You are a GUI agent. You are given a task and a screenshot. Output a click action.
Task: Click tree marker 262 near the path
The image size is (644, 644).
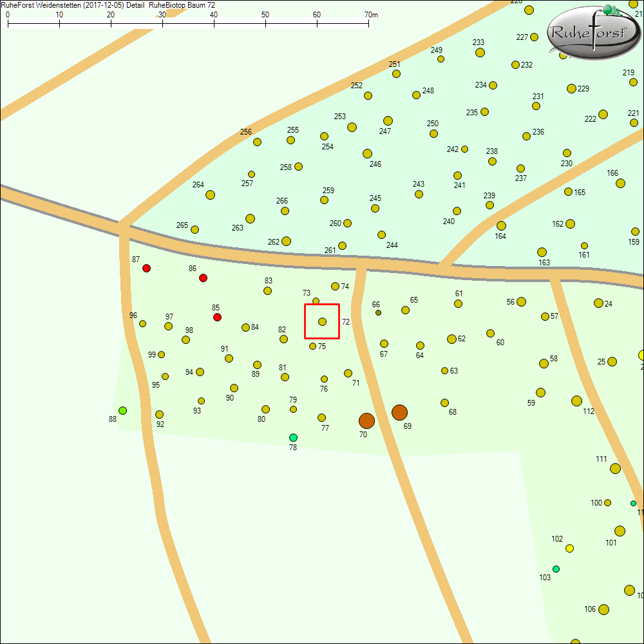(x=286, y=241)
